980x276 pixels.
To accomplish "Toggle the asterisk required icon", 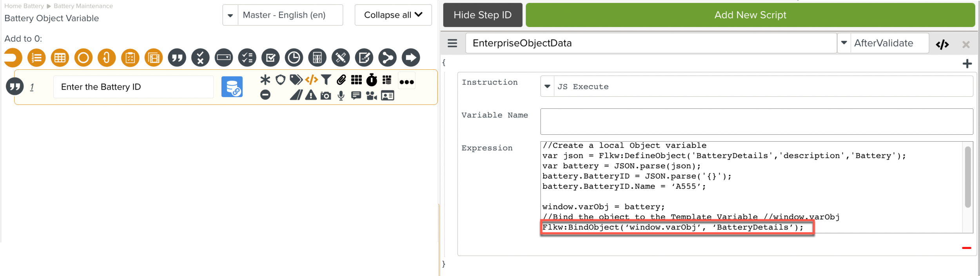I will (x=265, y=80).
